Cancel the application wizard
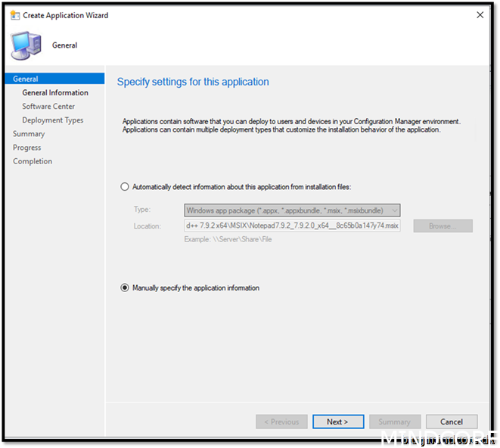This screenshot has width=500, height=448. pos(452,422)
